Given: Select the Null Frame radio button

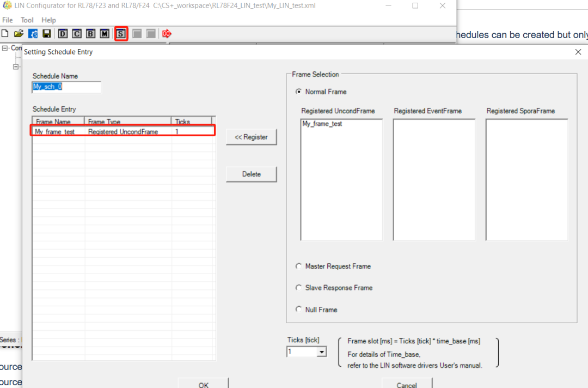Looking at the screenshot, I should click(x=298, y=310).
